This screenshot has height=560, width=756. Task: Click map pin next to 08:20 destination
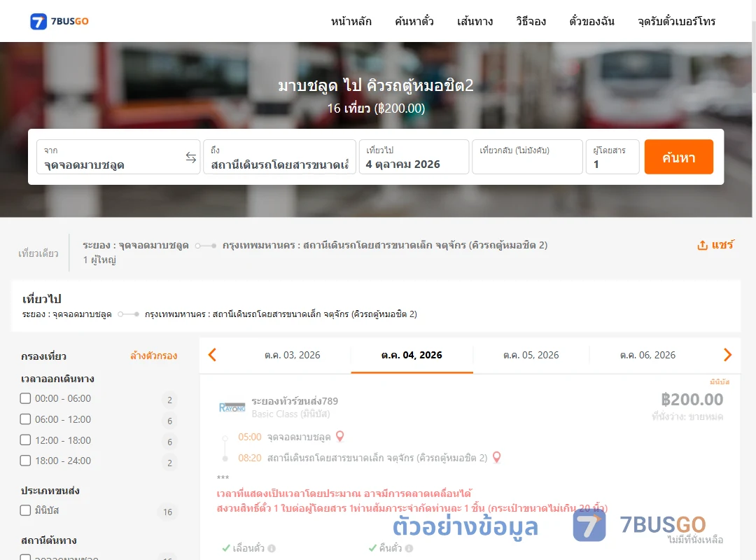click(x=496, y=457)
